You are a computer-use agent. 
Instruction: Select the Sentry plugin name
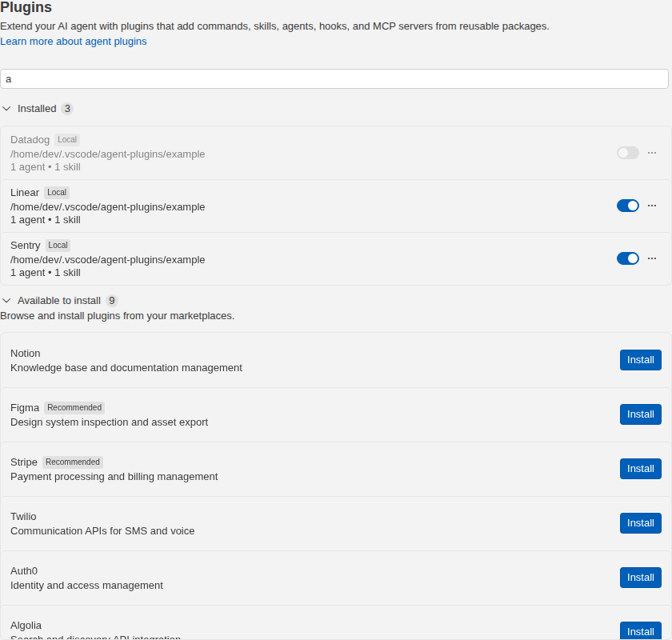(x=26, y=246)
